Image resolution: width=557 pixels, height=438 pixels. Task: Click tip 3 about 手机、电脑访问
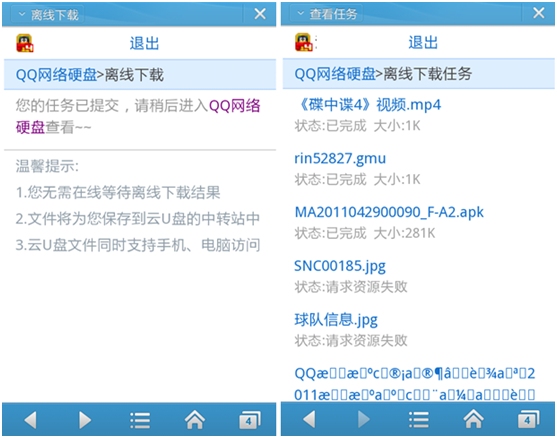[138, 245]
